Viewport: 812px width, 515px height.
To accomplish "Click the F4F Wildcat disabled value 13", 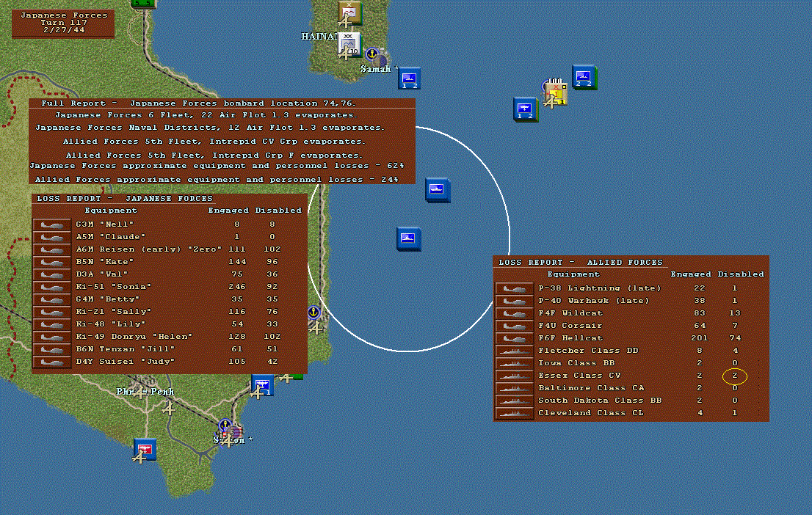I will (x=735, y=313).
